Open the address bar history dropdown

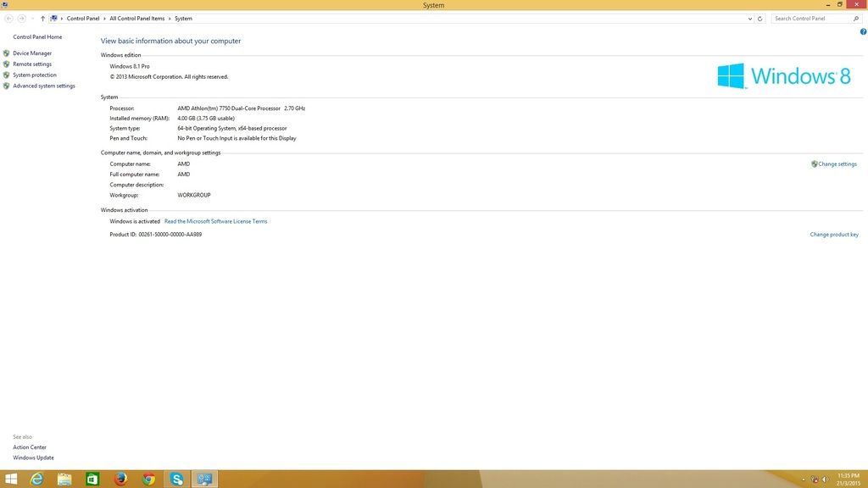point(750,18)
